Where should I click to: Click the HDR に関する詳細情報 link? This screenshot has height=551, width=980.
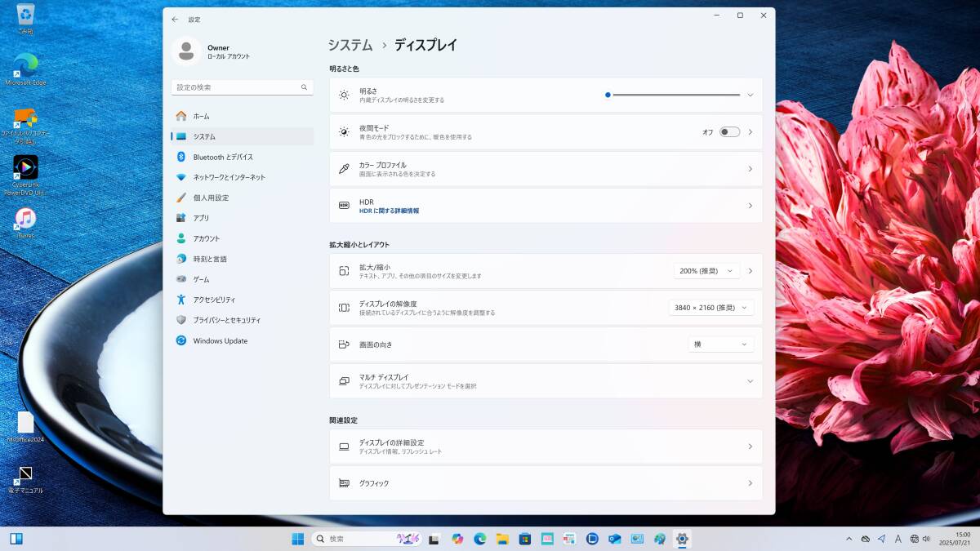click(x=389, y=211)
